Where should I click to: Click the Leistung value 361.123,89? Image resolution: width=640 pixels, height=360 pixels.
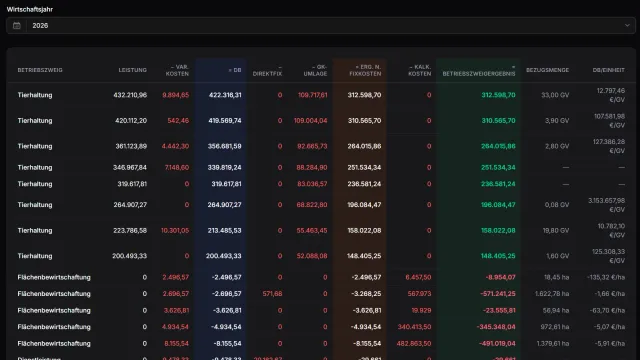tap(131, 146)
